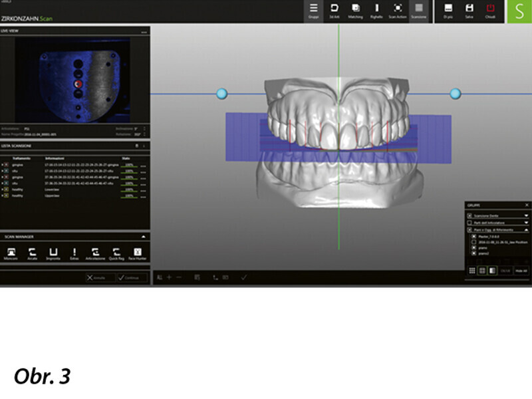The height and width of the screenshot is (399, 532).
Task: Collapse the Scan Manager panel
Action: [144, 236]
